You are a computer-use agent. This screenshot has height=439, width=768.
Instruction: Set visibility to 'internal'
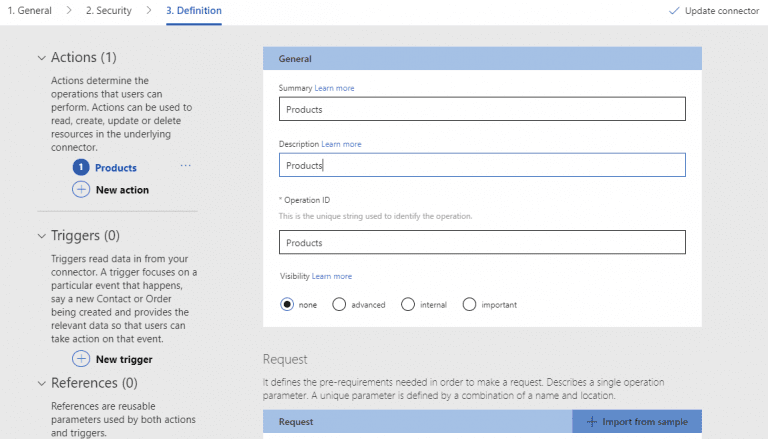pos(408,304)
